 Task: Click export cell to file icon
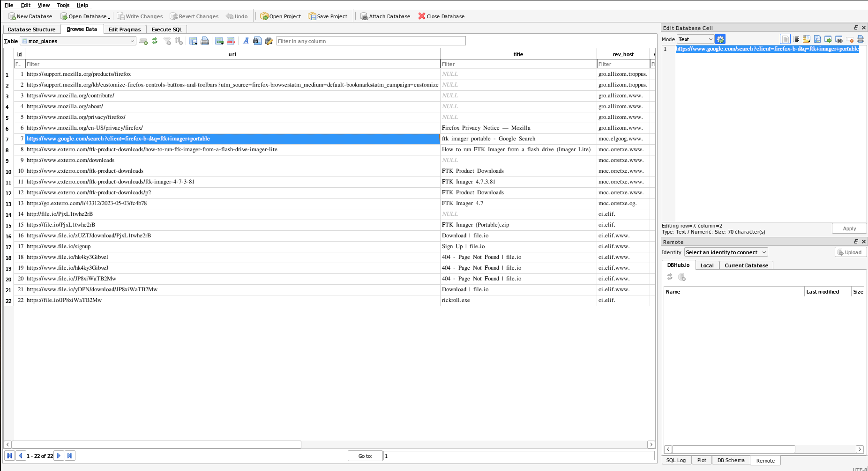[817, 39]
